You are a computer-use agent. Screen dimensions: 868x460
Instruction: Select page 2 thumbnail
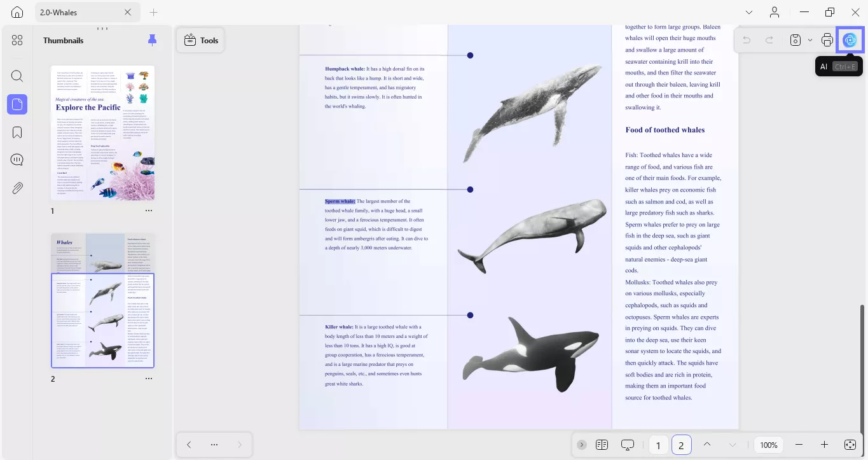click(x=102, y=300)
